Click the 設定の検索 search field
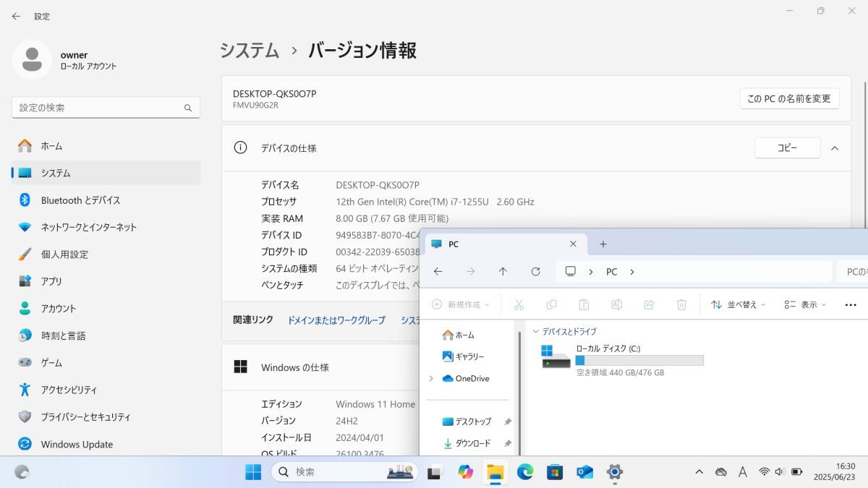Viewport: 868px width, 488px height. point(106,107)
